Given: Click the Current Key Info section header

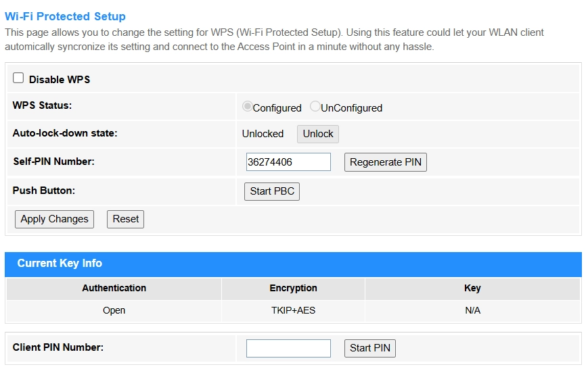Looking at the screenshot, I should click(x=60, y=264).
